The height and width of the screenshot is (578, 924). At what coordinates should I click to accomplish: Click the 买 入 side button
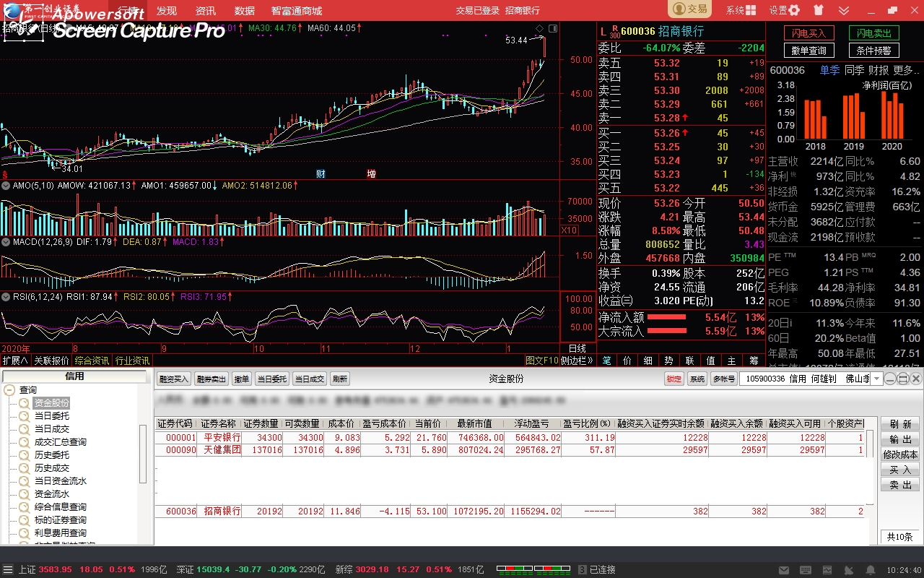point(900,470)
